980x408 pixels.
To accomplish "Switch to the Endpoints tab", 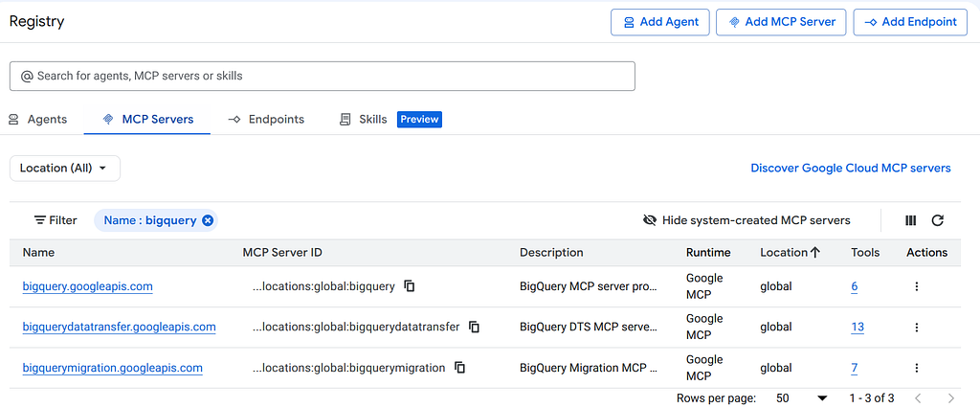I will pyautogui.click(x=266, y=119).
